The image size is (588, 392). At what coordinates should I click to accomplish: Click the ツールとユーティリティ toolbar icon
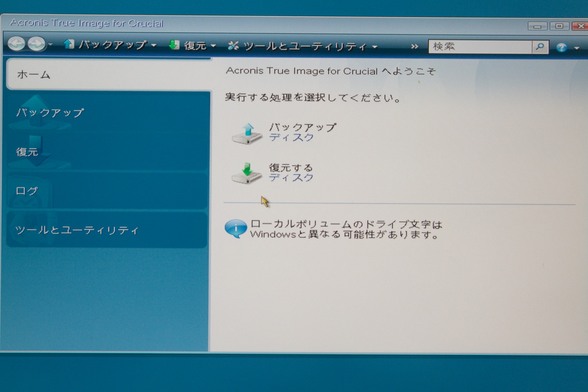(x=234, y=45)
